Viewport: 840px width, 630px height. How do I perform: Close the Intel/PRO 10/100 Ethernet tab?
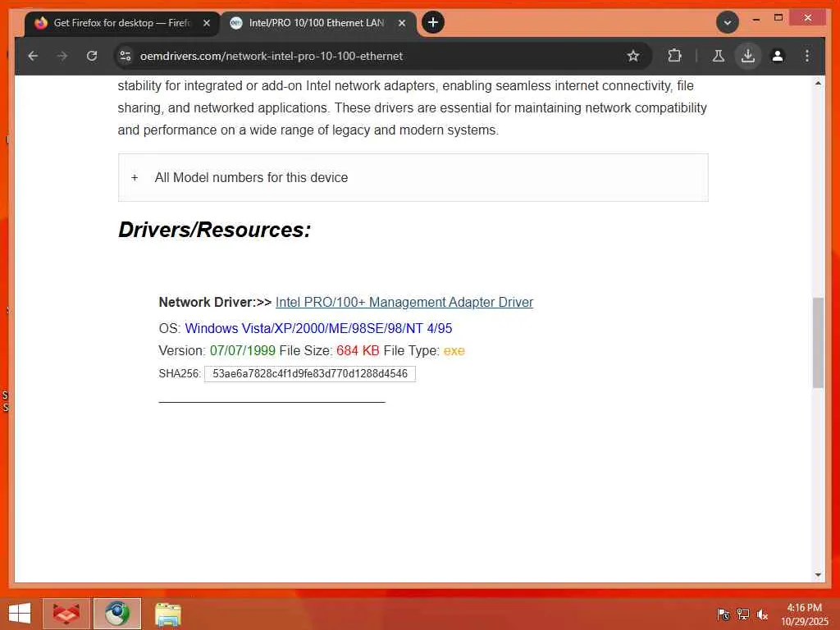click(x=402, y=23)
